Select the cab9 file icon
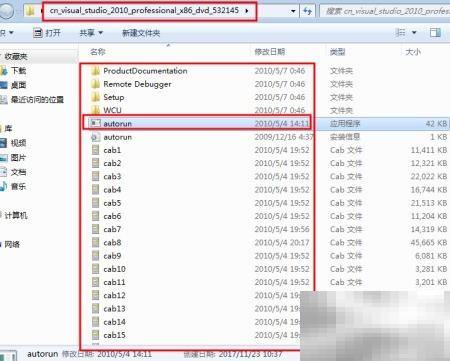This screenshot has height=361, width=450. coord(95,256)
